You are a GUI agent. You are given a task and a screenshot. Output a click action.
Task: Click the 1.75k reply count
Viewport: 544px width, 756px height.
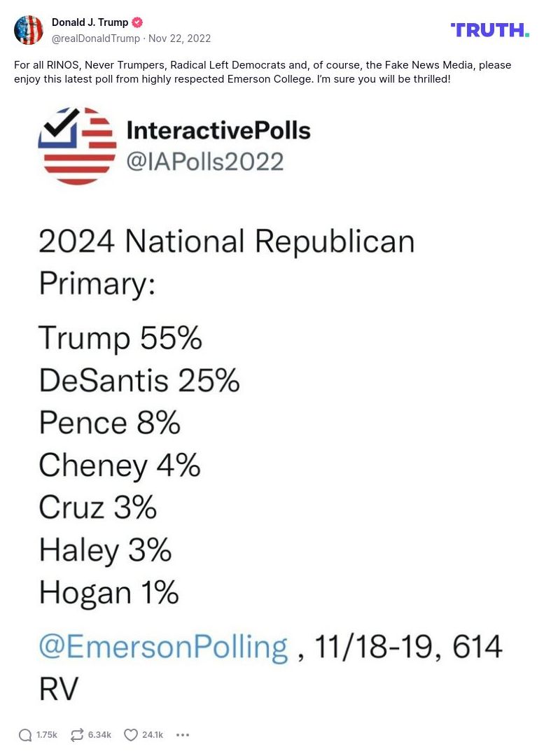(47, 734)
